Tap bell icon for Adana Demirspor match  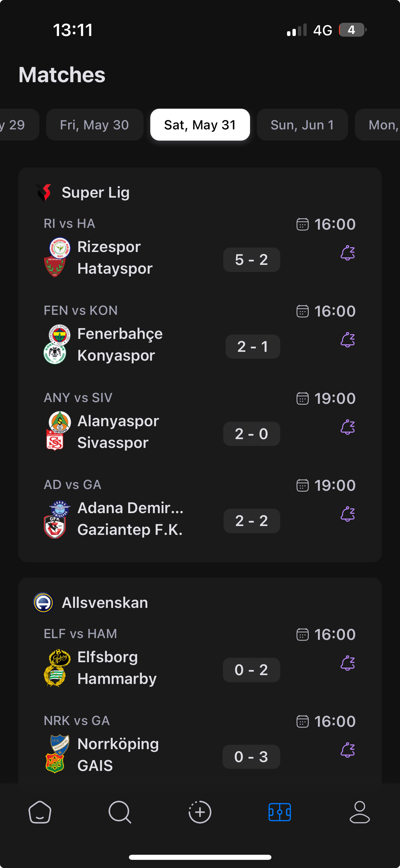(x=348, y=514)
